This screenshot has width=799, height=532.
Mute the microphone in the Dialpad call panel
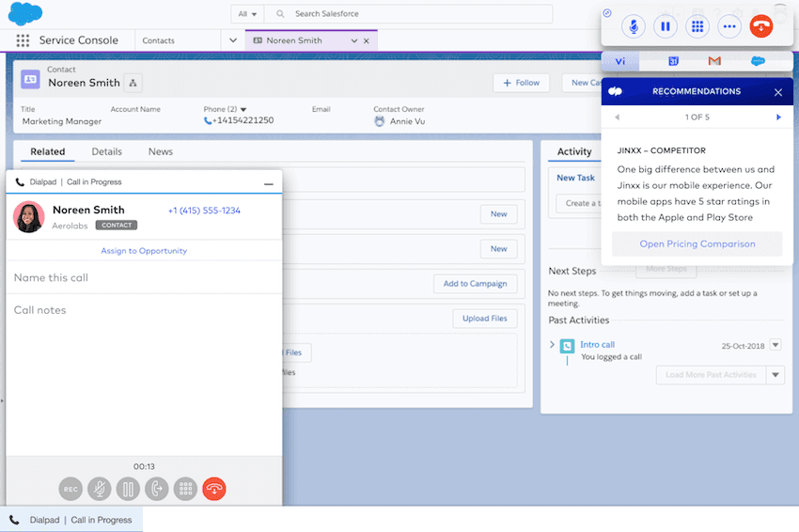(99, 489)
